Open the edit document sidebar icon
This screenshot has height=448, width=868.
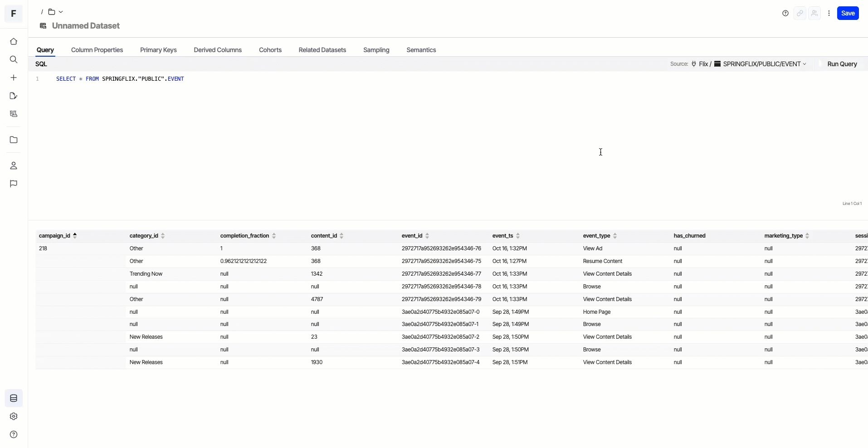pos(14,96)
